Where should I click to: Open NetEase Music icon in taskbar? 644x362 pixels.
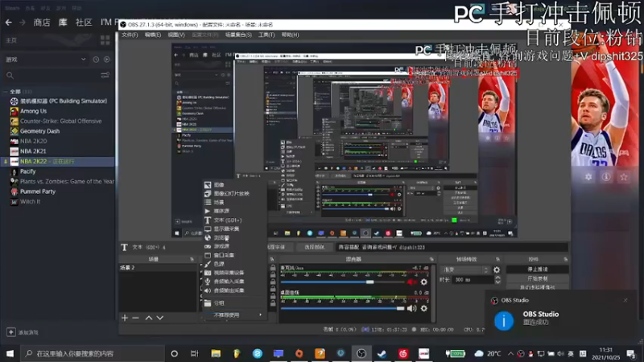coord(403,353)
